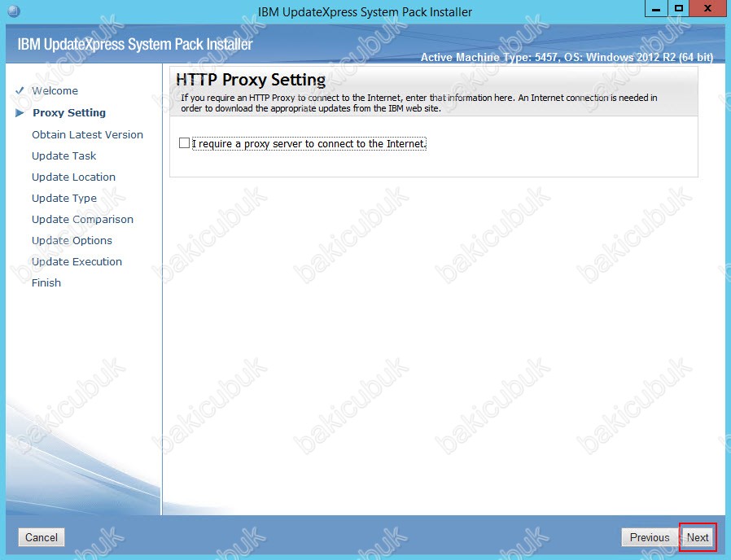Close the UpdateXpress installer window
Screen dimensions: 731x560
tap(707, 9)
